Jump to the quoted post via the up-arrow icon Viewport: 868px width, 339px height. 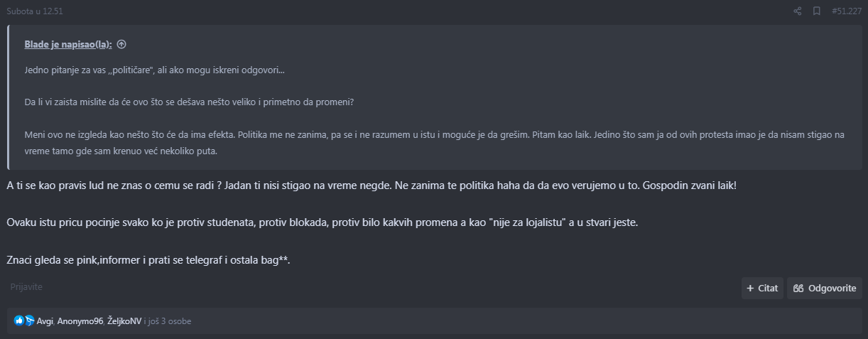tap(121, 44)
